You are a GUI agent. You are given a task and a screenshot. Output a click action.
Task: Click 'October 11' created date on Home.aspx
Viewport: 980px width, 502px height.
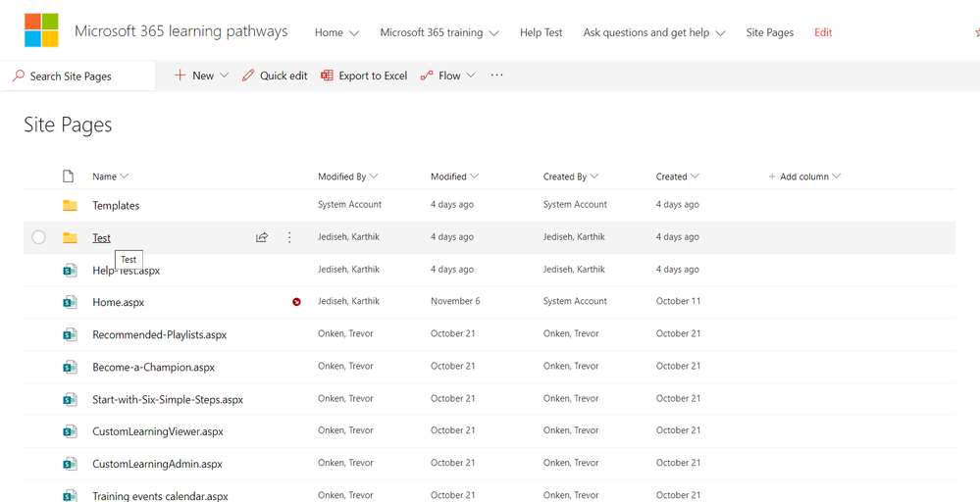point(678,301)
